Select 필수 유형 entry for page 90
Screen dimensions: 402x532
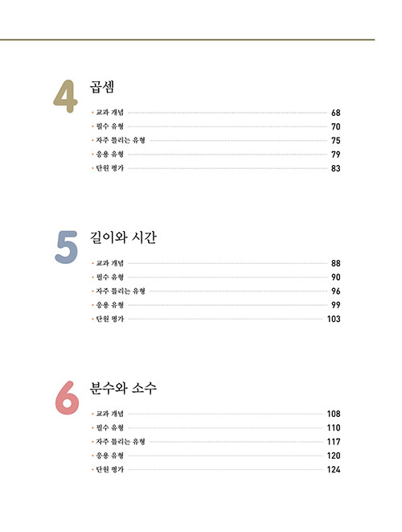(110, 277)
